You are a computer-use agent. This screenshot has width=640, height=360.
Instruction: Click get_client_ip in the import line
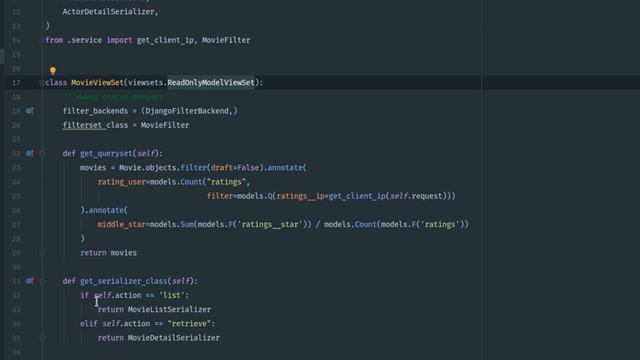tap(165, 40)
